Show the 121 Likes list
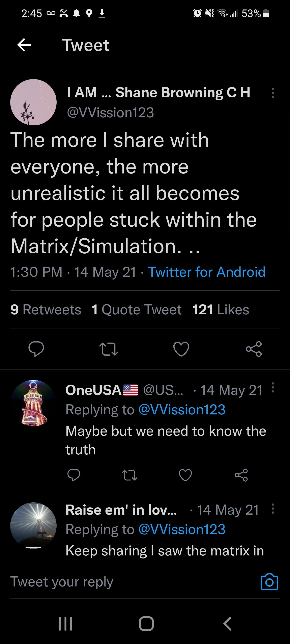This screenshot has width=290, height=644. tap(221, 310)
